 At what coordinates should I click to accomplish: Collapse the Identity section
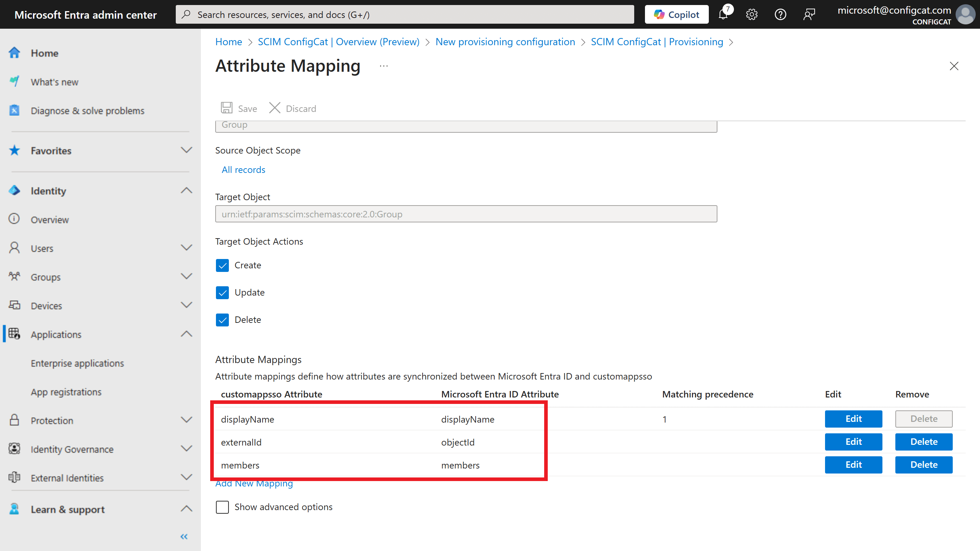186,190
